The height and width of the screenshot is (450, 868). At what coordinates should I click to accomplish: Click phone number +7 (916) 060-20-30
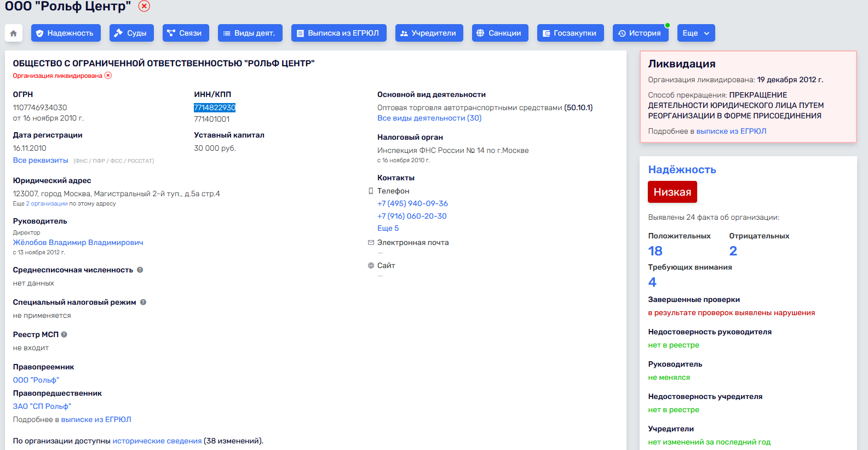(412, 216)
